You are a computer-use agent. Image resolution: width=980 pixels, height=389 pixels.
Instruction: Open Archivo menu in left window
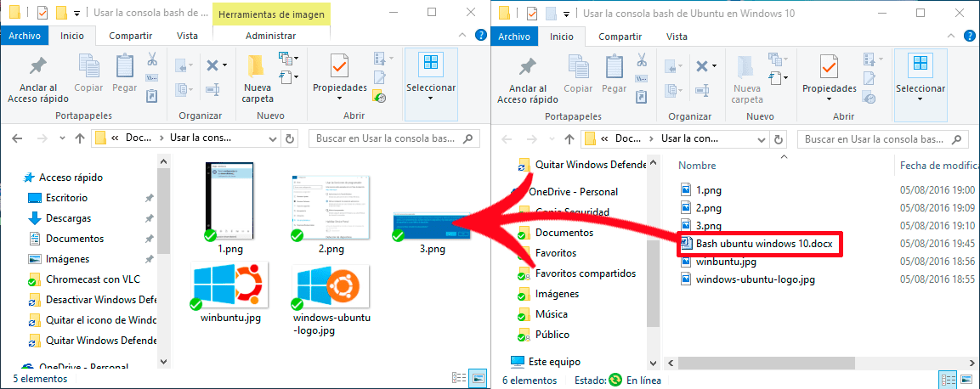coord(25,37)
